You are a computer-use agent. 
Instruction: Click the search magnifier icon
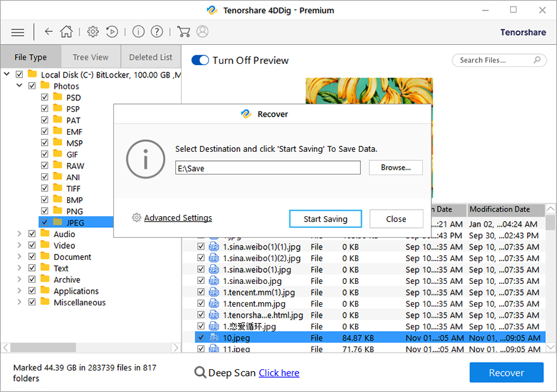[x=537, y=60]
